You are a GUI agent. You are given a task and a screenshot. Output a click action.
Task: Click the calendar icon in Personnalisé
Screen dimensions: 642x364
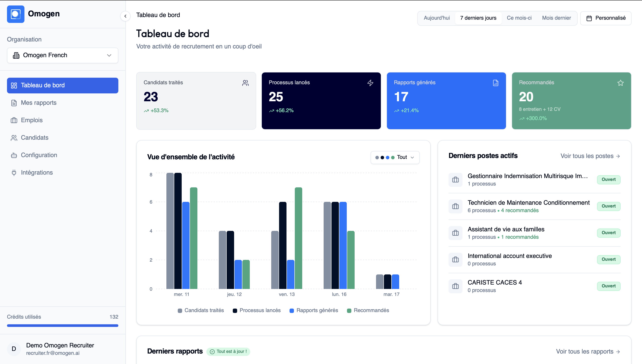(x=589, y=18)
